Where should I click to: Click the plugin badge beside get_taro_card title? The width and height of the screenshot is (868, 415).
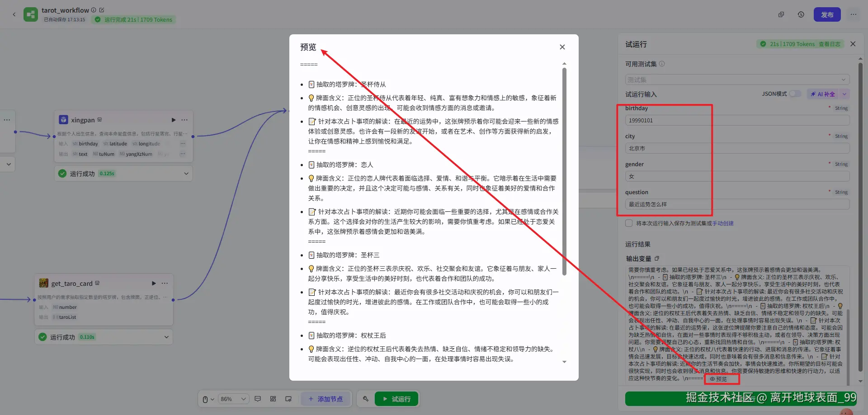coord(97,283)
